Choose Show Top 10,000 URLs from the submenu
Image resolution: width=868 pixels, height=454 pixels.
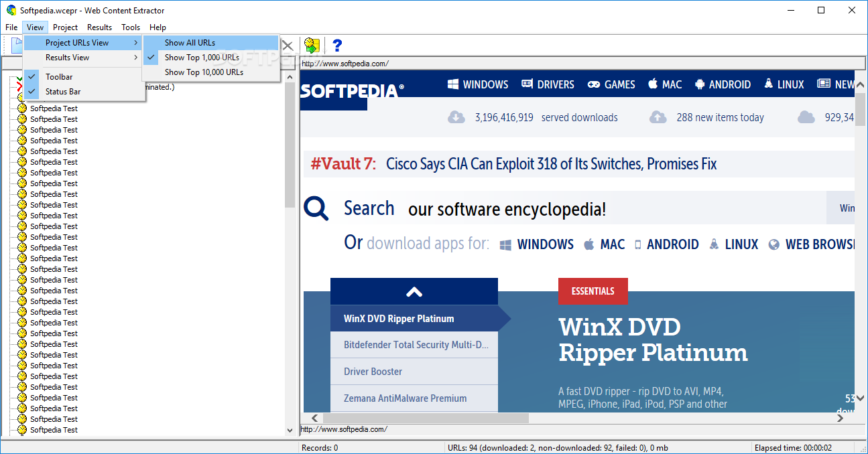(x=211, y=72)
